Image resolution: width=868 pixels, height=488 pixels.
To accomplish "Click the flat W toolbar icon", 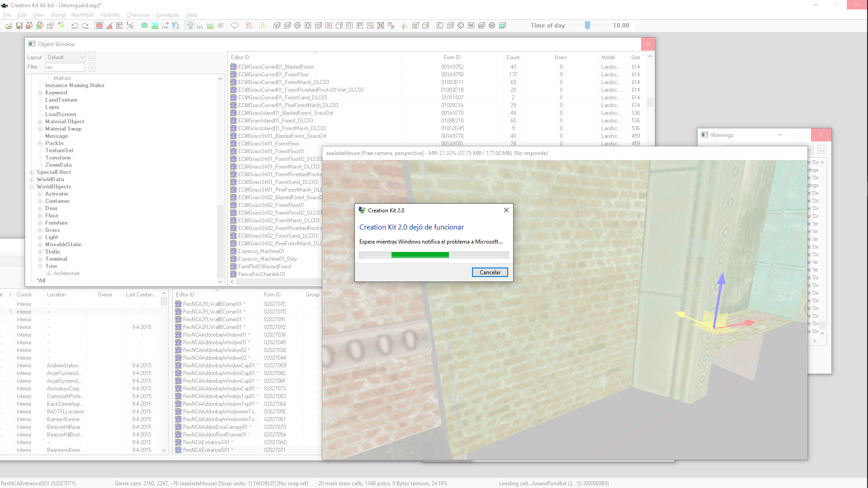I will [471, 26].
